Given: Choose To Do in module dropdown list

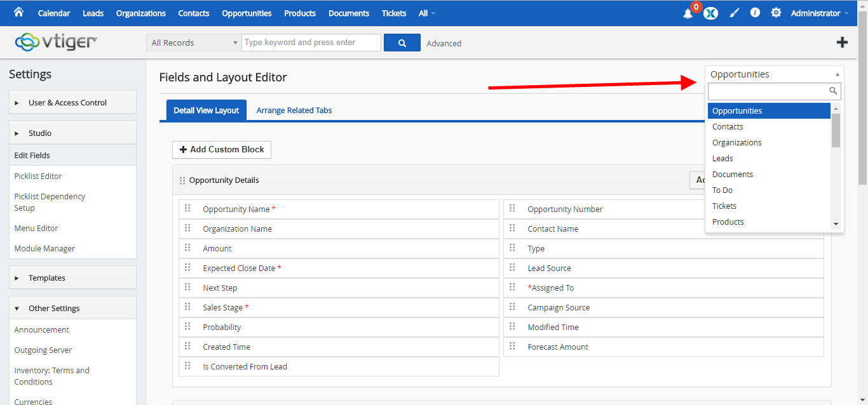Looking at the screenshot, I should click(x=770, y=190).
